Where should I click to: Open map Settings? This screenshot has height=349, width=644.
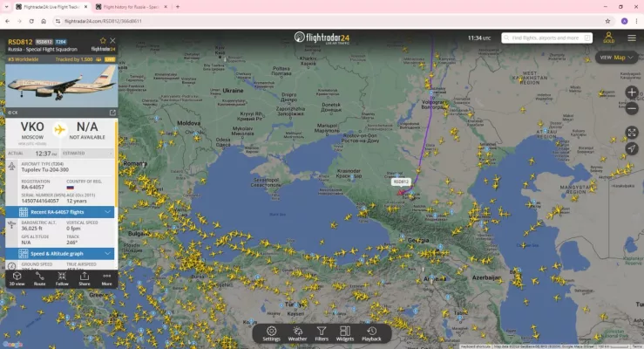click(x=271, y=334)
